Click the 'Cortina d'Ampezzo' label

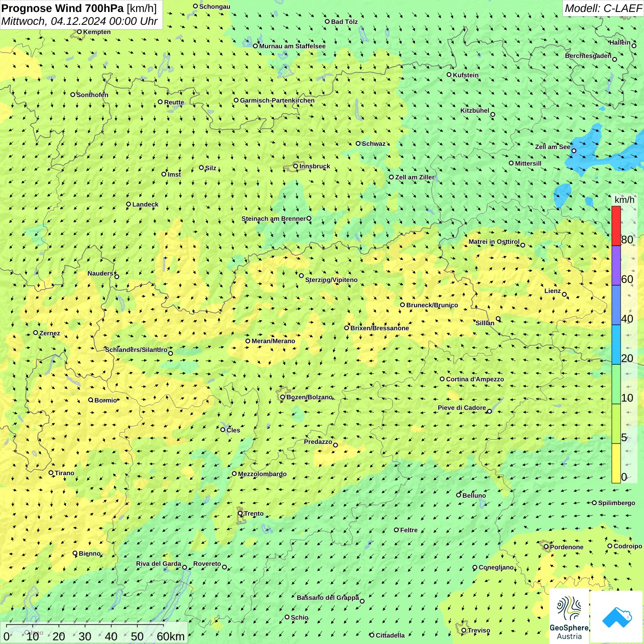(475, 379)
